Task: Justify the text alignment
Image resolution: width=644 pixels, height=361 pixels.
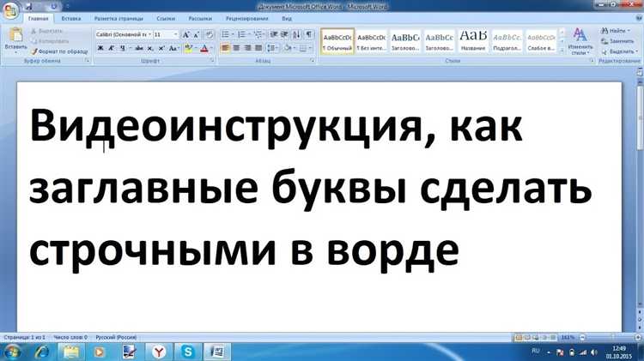Action: [x=258, y=48]
